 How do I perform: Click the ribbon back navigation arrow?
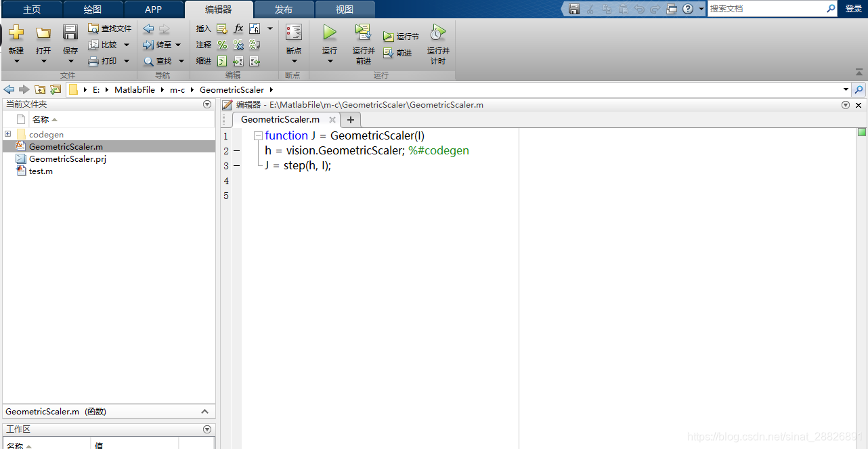click(148, 28)
